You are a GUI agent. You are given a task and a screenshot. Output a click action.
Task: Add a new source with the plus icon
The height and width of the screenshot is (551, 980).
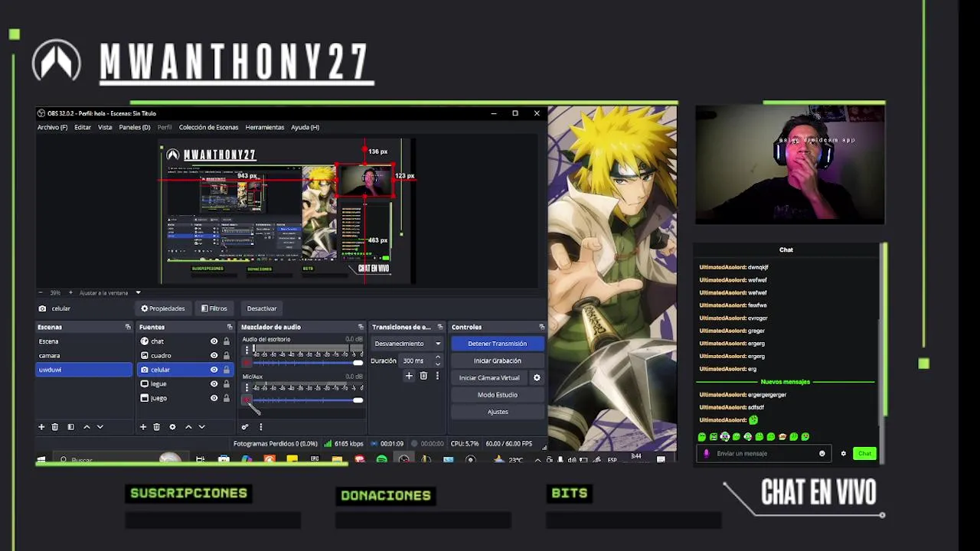142,427
